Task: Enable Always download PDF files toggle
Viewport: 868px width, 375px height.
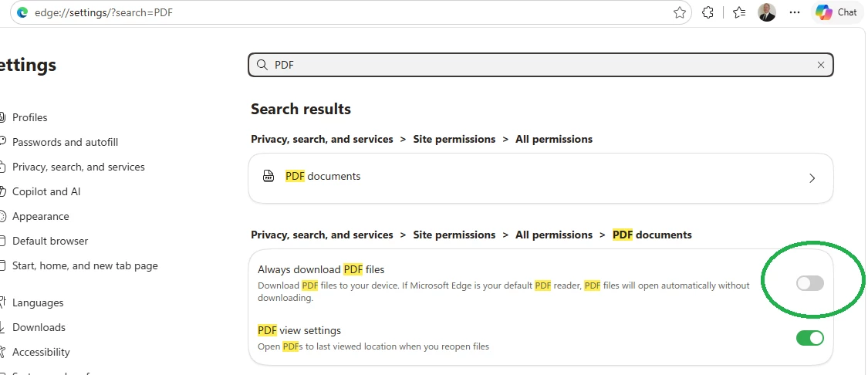Action: [x=810, y=284]
